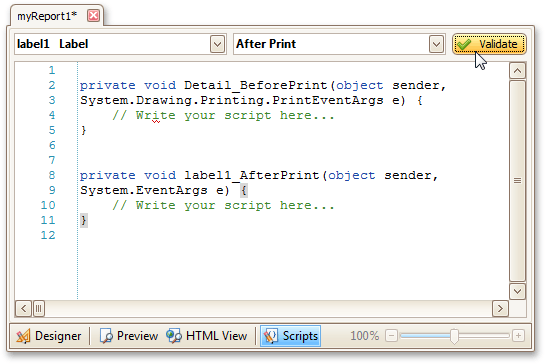Click the vertical scrollbar up arrow
Screen dimensions: 545x364
click(517, 71)
